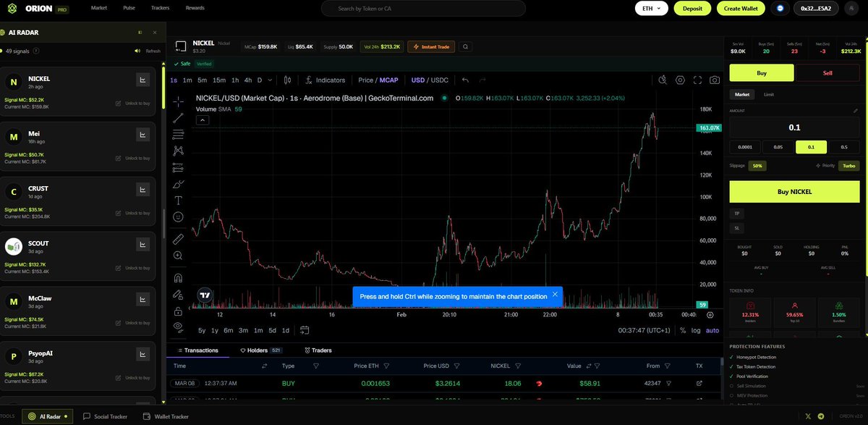Image resolution: width=868 pixels, height=425 pixels.
Task: Collapse the indicator legend chevron
Action: pos(203,119)
